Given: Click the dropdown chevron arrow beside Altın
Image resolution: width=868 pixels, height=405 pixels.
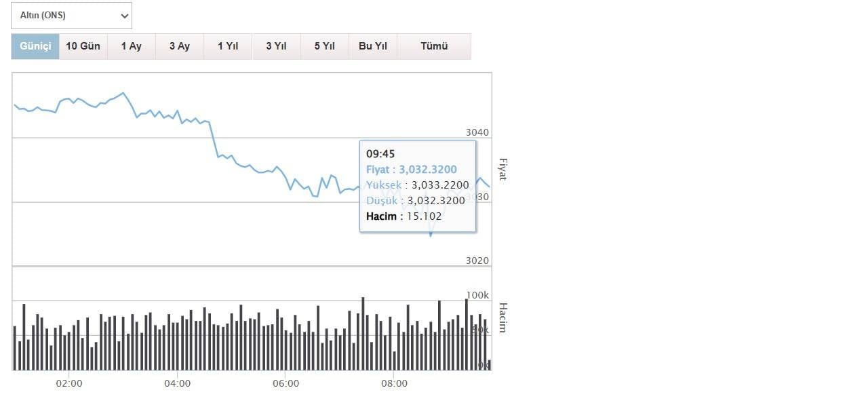Looking at the screenshot, I should [x=123, y=16].
